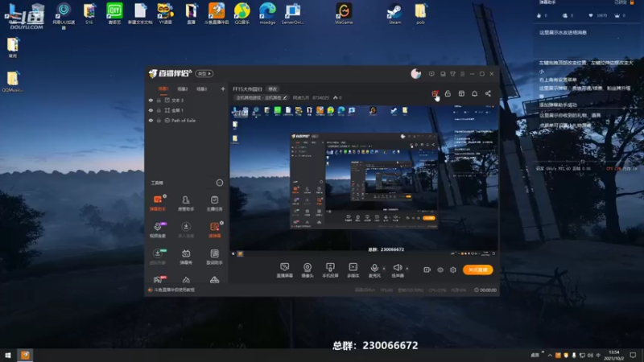Viewport: 644px width, 362px height.
Task: Open the hamburger menu in title bar
Action: (462, 74)
